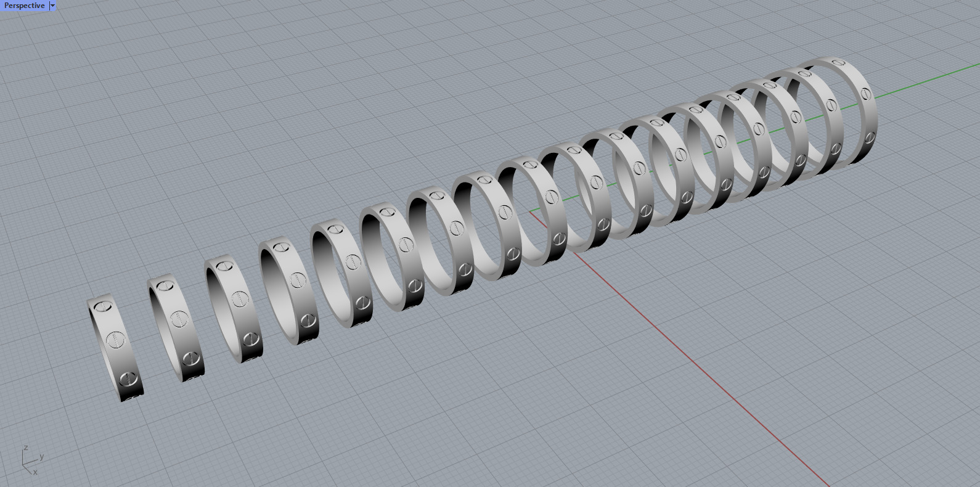Open the Perspective viewport menu arrow
The width and height of the screenshot is (980, 487).
click(x=52, y=6)
